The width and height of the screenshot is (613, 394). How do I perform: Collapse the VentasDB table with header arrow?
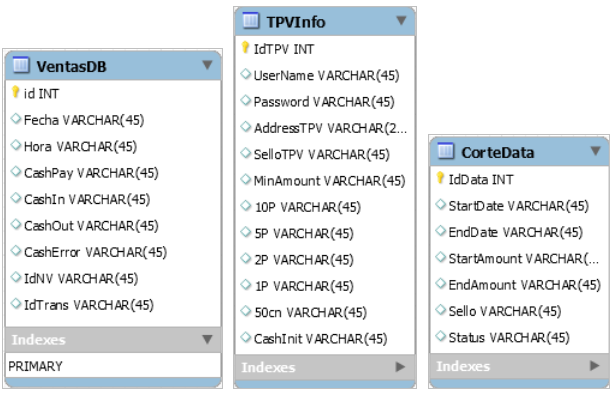(x=207, y=65)
